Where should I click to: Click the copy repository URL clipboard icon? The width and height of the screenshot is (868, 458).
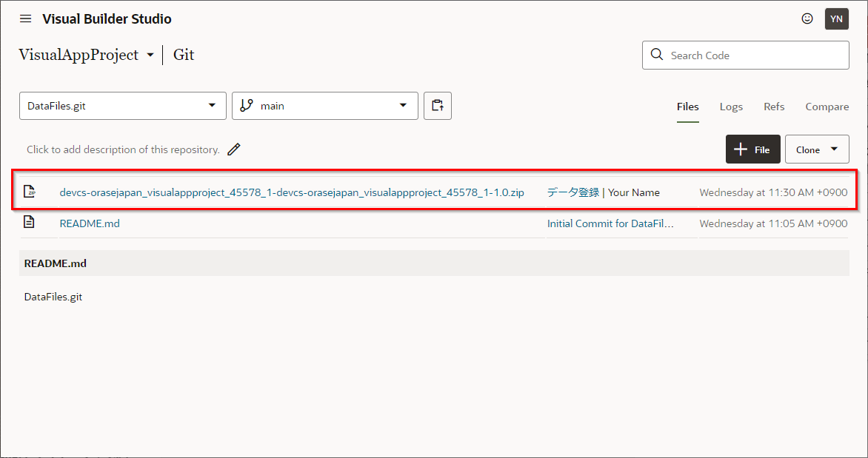pos(438,106)
